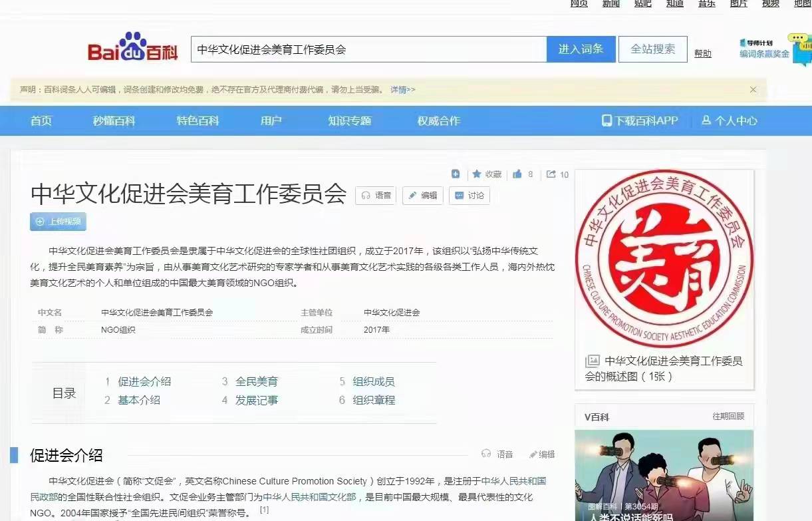
Task: Click the [1] reference marker
Action: point(264,510)
